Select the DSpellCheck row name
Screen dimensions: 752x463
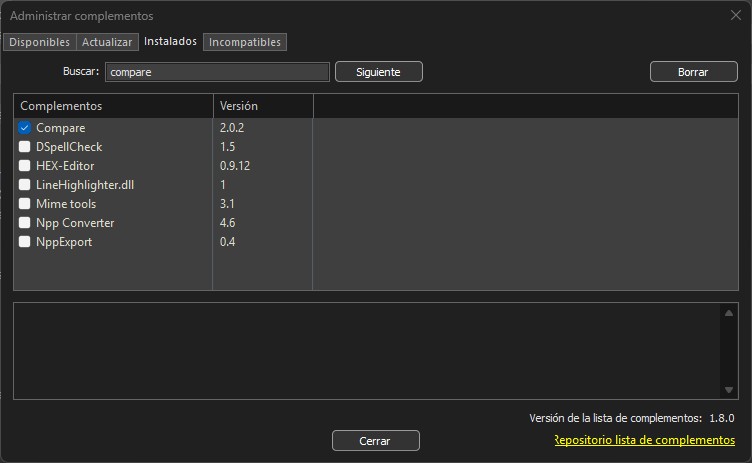pos(69,147)
